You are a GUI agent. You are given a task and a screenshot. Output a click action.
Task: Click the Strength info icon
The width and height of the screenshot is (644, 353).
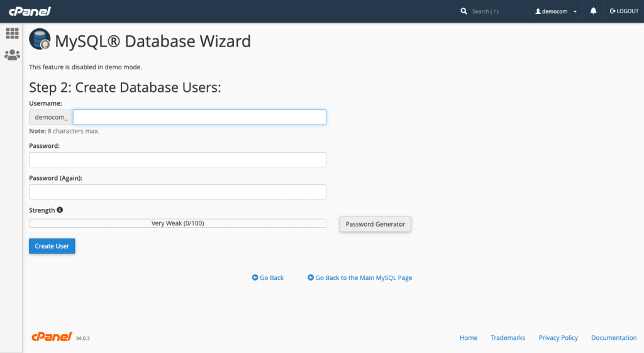pyautogui.click(x=60, y=210)
